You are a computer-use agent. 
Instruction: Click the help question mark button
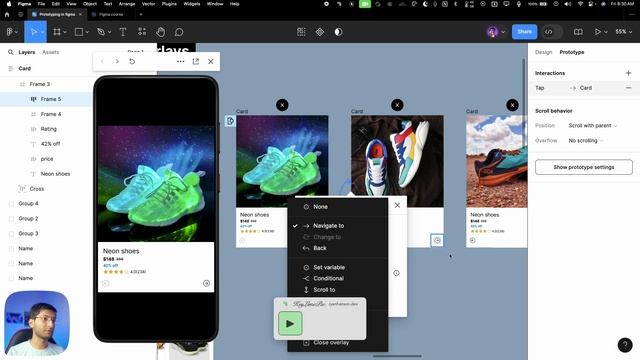(625, 345)
